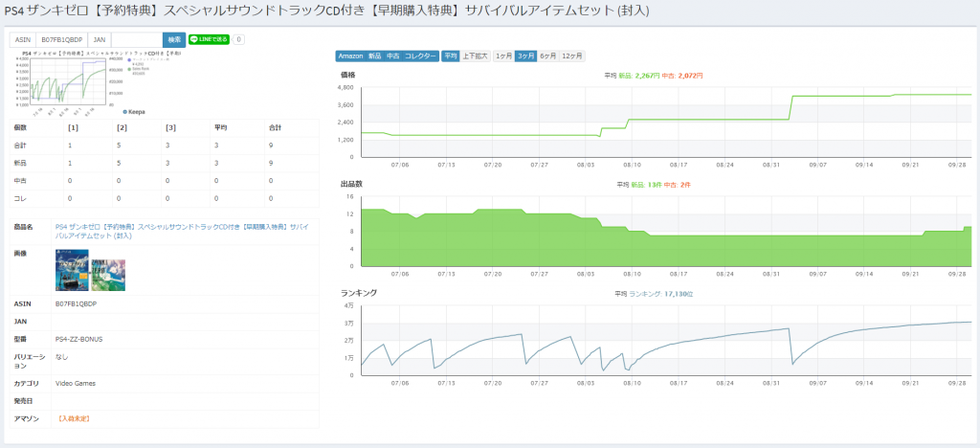
Task: Enable 上下拡大 chart scaling
Action: (x=475, y=56)
